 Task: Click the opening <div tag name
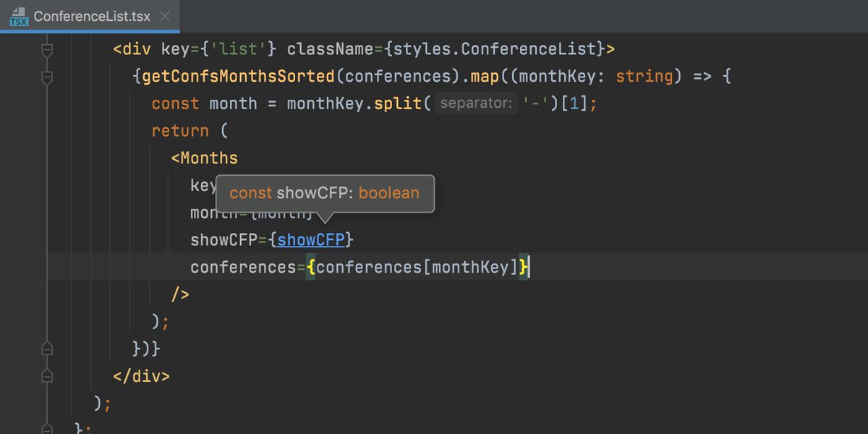[132, 49]
